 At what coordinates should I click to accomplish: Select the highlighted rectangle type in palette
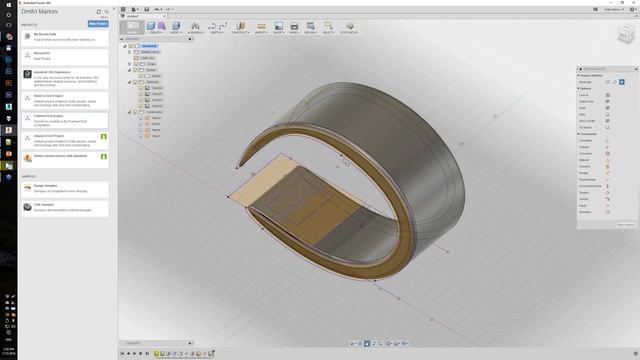622,82
